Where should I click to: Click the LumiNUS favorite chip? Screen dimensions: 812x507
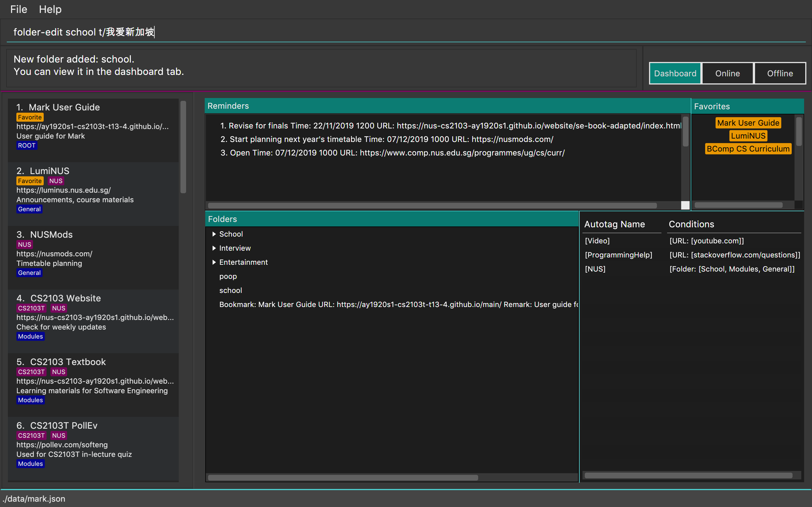point(748,136)
